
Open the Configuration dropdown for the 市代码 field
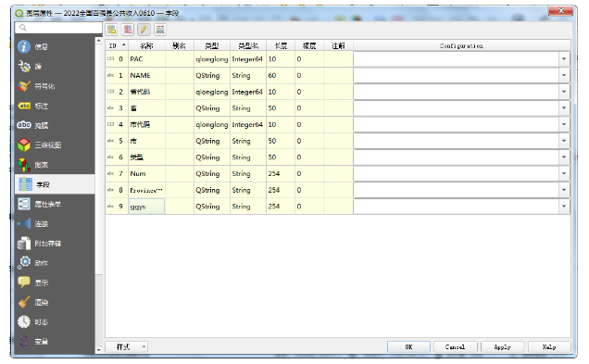pos(564,124)
